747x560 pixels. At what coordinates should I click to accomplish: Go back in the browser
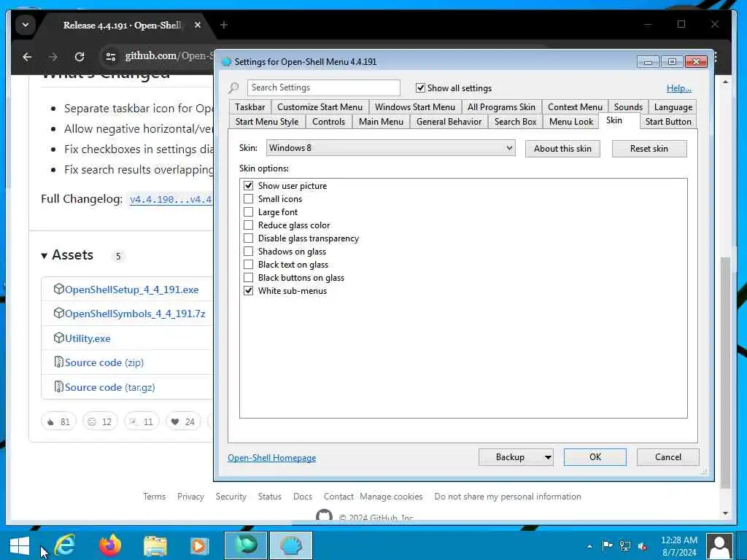[x=27, y=57]
